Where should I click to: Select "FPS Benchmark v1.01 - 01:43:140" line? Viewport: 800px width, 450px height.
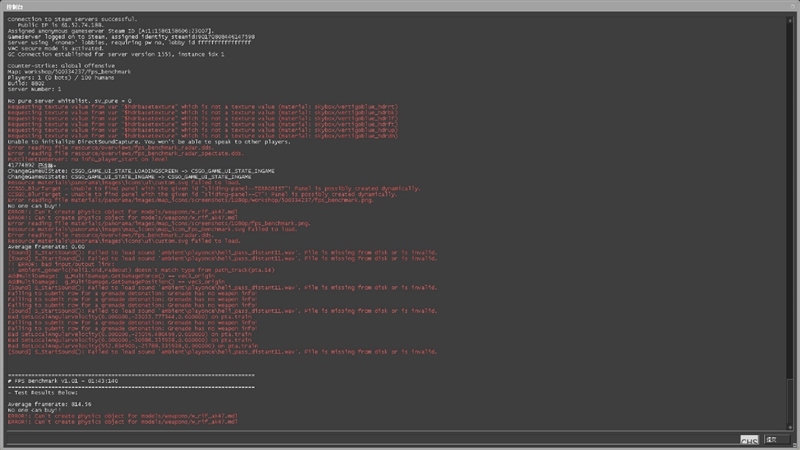pos(63,381)
